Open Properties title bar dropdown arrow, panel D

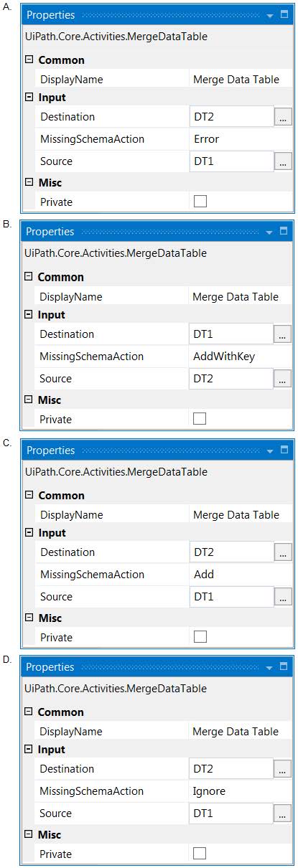269,667
